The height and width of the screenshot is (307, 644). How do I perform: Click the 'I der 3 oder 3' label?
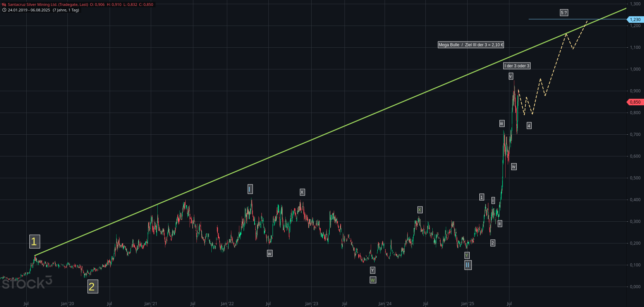pos(517,66)
